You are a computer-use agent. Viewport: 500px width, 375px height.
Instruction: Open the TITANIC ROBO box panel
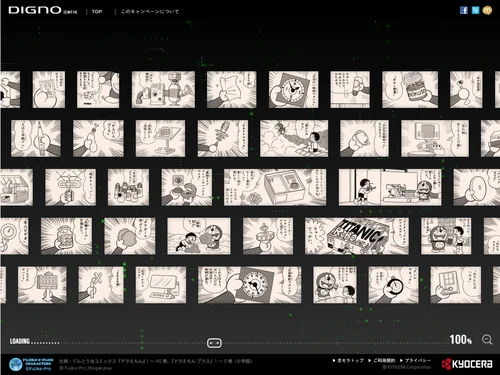357,236
